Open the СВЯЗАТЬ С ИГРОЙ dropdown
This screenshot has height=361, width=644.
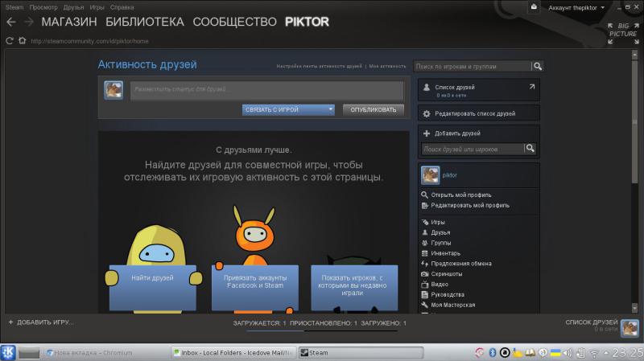pyautogui.click(x=288, y=109)
